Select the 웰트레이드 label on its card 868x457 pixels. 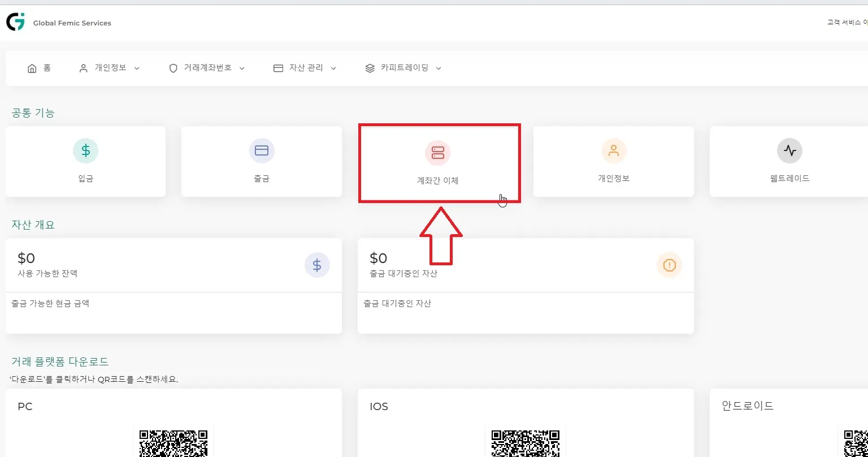[x=790, y=178]
